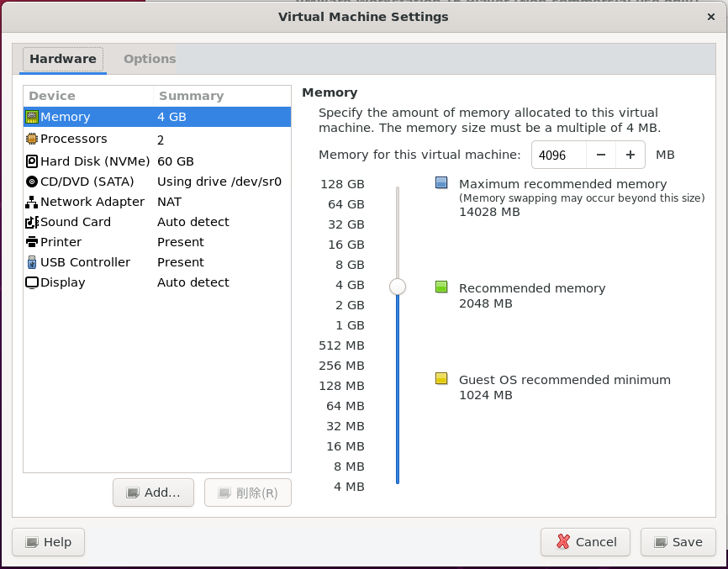Click the Processors CPU icon
Screen dimensions: 728x569
[32, 139]
